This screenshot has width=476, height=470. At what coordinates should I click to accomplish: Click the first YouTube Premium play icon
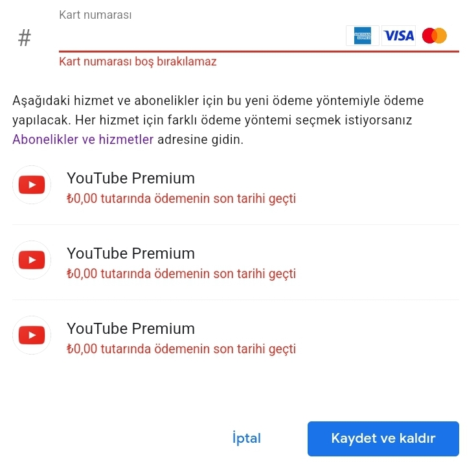[x=32, y=185]
